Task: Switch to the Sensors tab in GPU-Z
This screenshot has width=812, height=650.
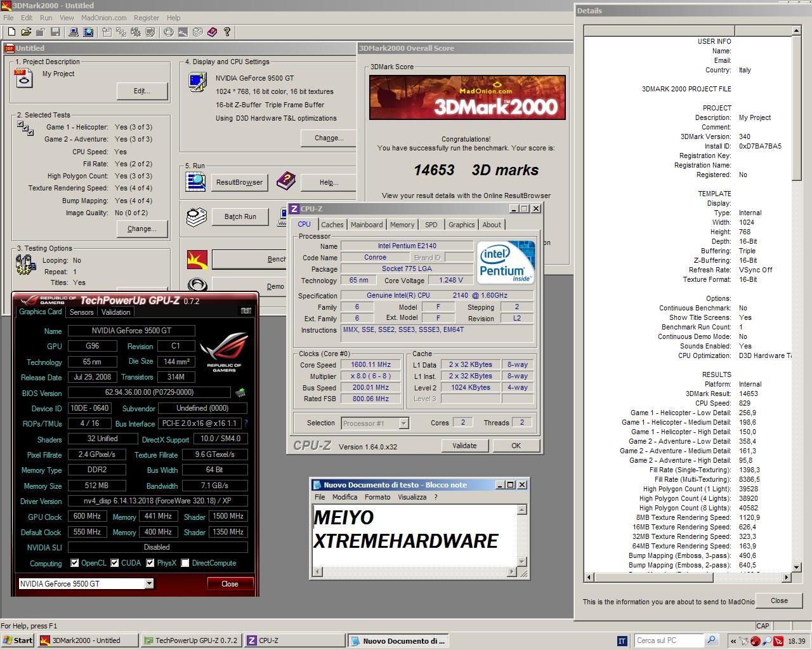Action: click(x=81, y=312)
